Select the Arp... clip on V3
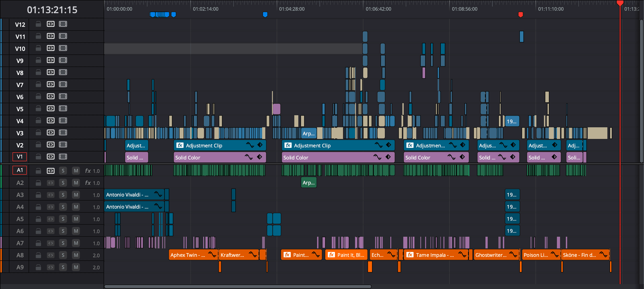Image resolution: width=644 pixels, height=289 pixels. click(309, 133)
